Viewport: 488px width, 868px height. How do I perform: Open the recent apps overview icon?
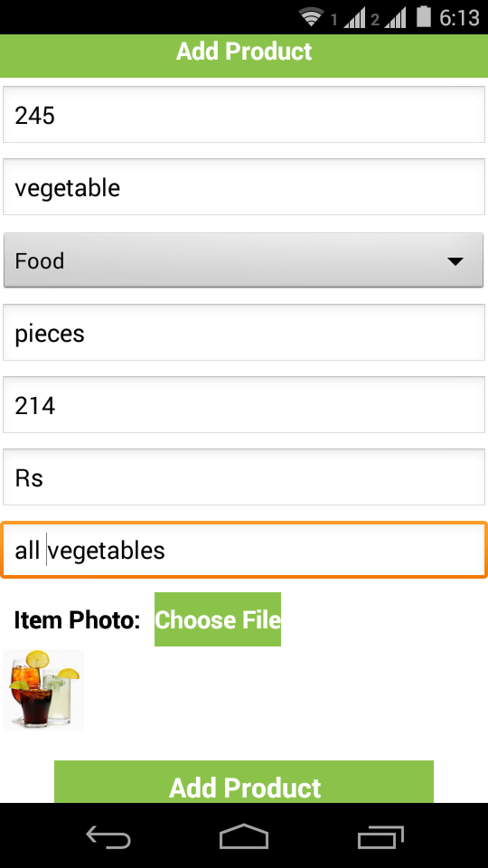[380, 836]
